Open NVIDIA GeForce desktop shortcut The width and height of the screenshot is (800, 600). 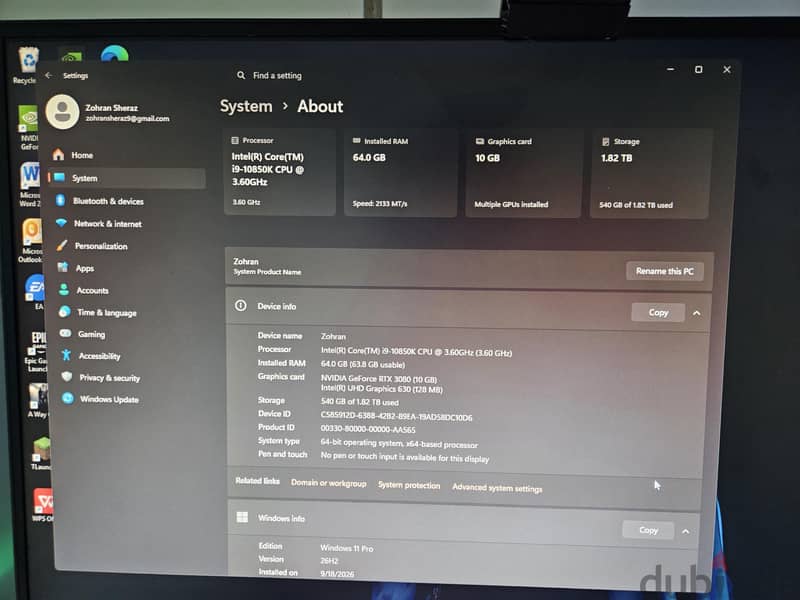(29, 127)
